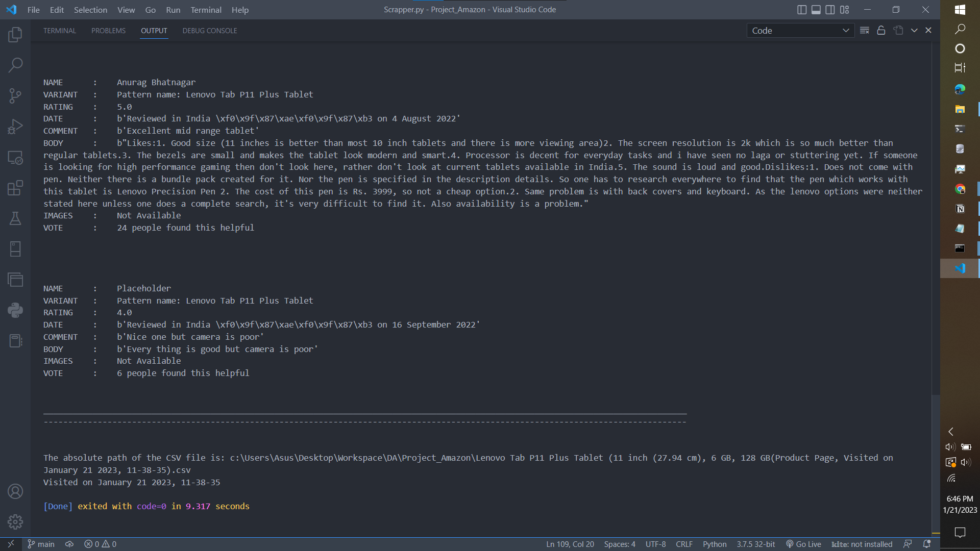Start the Go Live server from status bar
This screenshot has width=980, height=551.
803,544
